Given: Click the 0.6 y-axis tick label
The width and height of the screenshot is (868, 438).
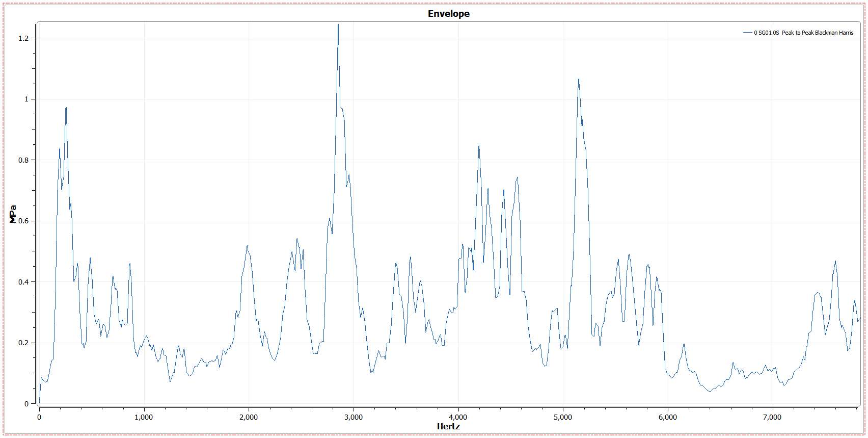Looking at the screenshot, I should click(x=23, y=221).
